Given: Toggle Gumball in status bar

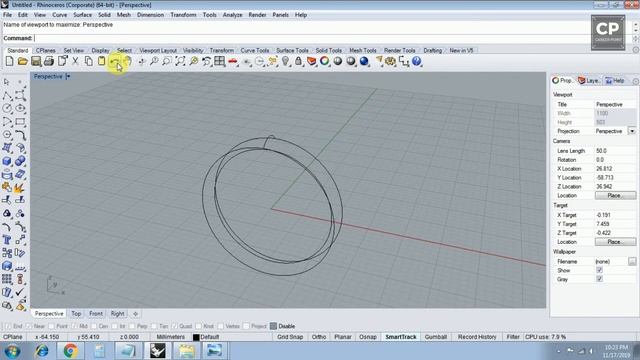Looking at the screenshot, I should coord(436,337).
